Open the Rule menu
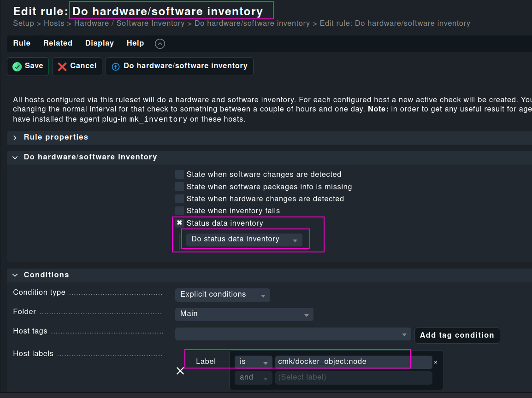The height and width of the screenshot is (398, 532). click(x=21, y=43)
